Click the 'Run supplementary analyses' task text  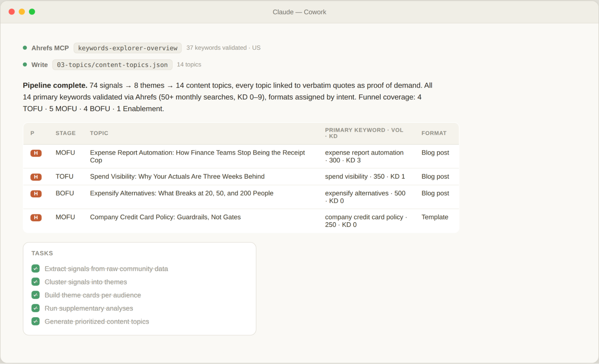pyautogui.click(x=89, y=308)
